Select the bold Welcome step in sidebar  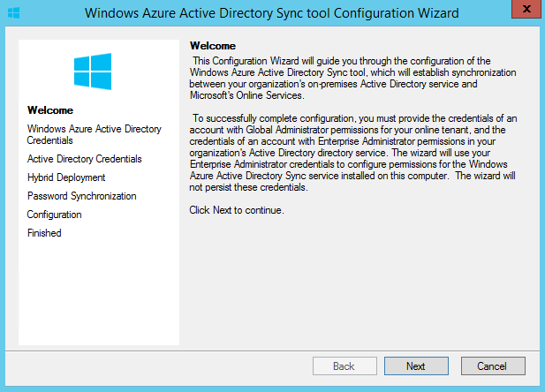coord(50,110)
